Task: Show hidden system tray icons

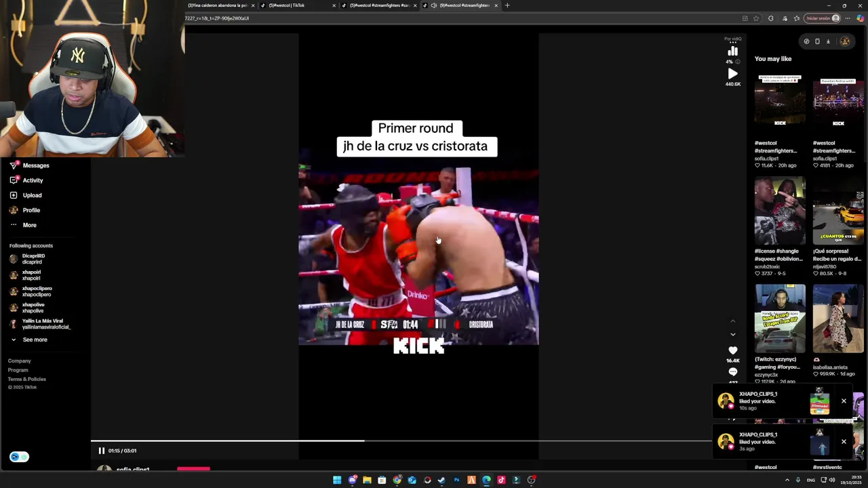Action: (787, 480)
